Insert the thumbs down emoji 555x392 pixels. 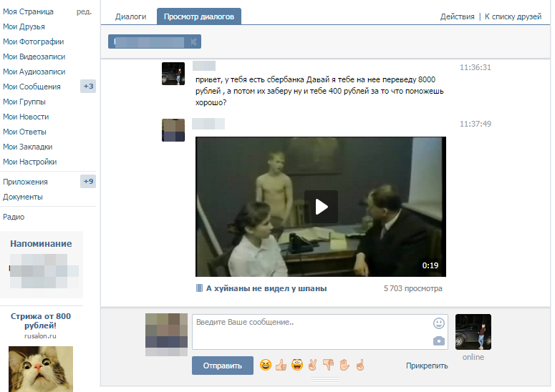pos(329,366)
